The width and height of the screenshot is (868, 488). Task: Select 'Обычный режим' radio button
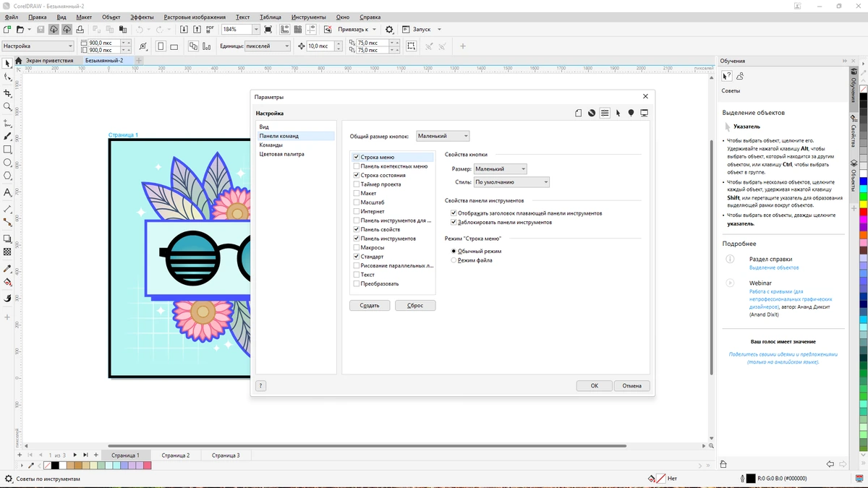pyautogui.click(x=454, y=251)
